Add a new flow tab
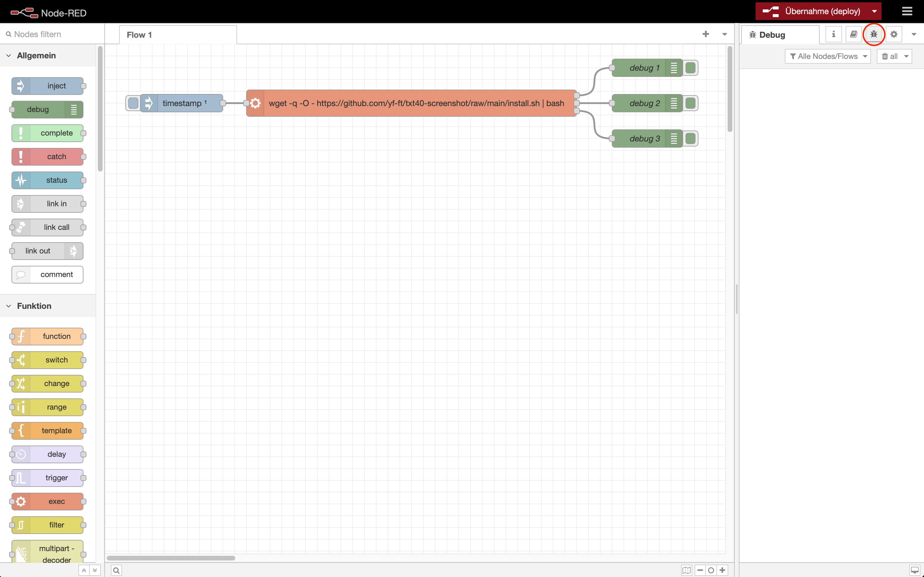 (706, 34)
